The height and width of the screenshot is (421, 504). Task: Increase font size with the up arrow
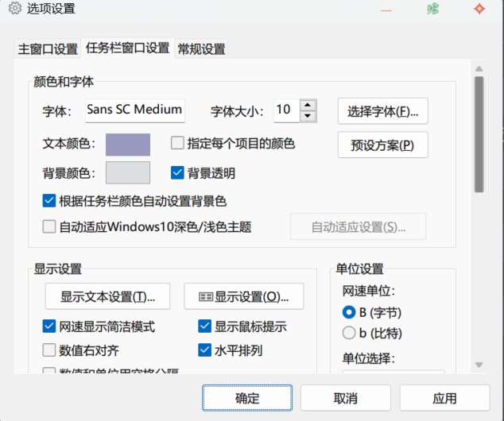[x=308, y=105]
